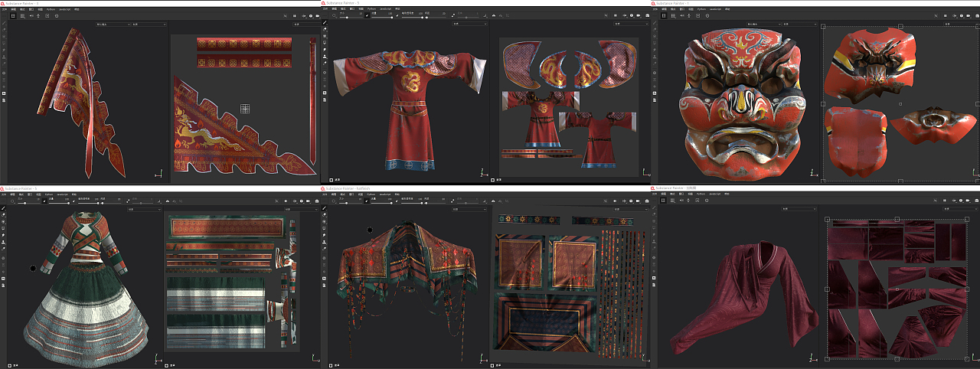Toggle size pen pressure in the robe window
The width and height of the screenshot is (980, 369).
pyautogui.click(x=367, y=16)
